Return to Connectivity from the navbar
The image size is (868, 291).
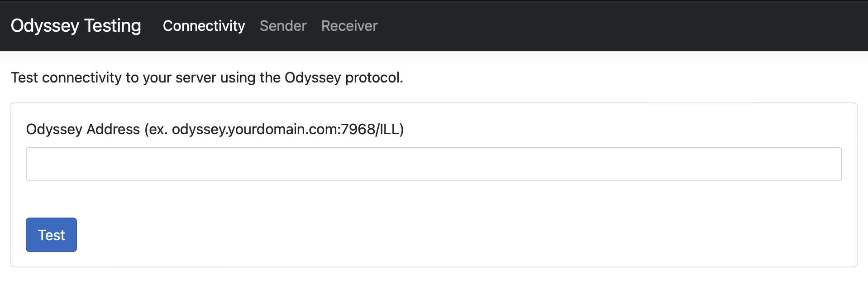click(204, 26)
